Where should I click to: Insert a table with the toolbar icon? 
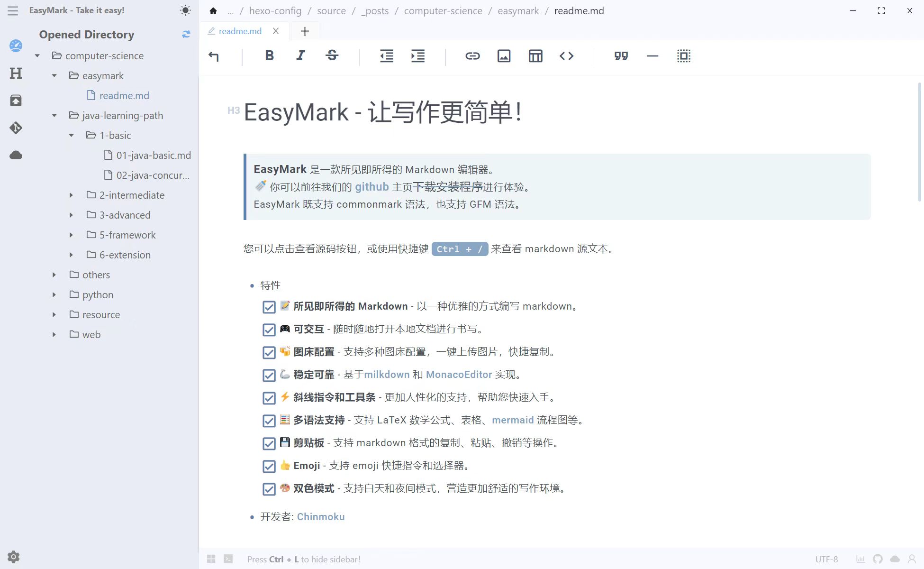[535, 56]
